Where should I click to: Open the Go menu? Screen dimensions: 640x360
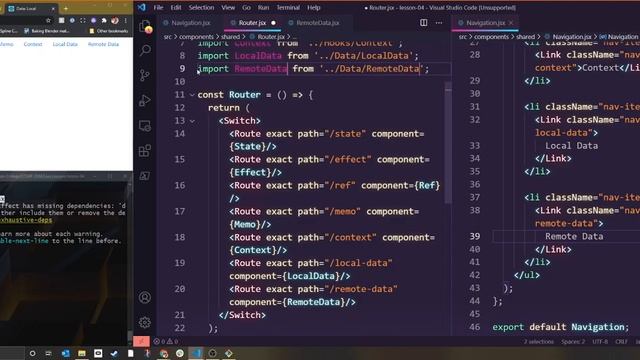pyautogui.click(x=247, y=7)
